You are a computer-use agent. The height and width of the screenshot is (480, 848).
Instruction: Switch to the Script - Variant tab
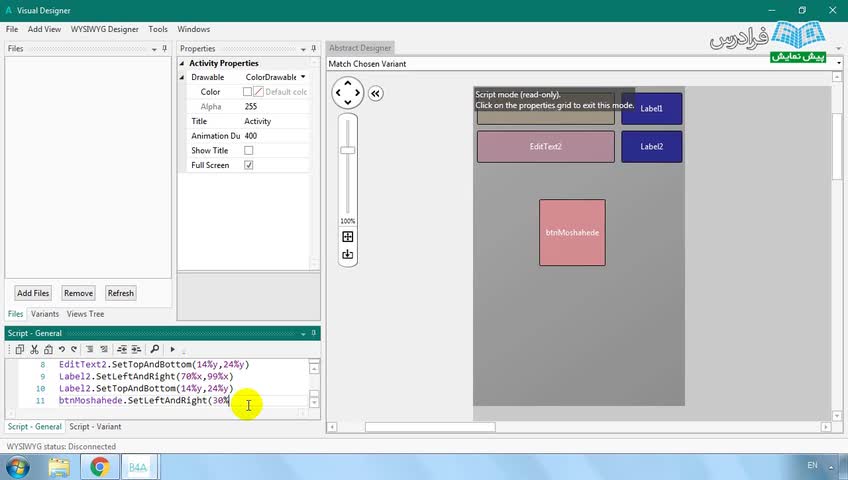[x=95, y=426]
